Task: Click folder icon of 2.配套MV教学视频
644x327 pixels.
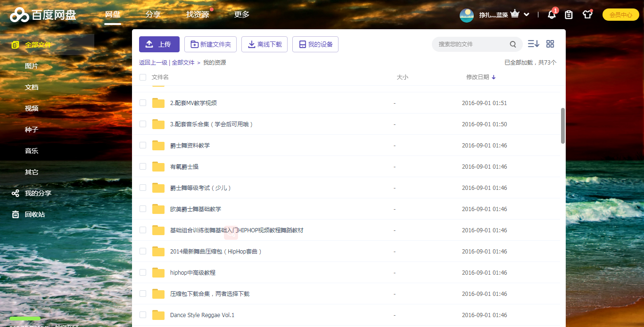Action: [x=158, y=103]
